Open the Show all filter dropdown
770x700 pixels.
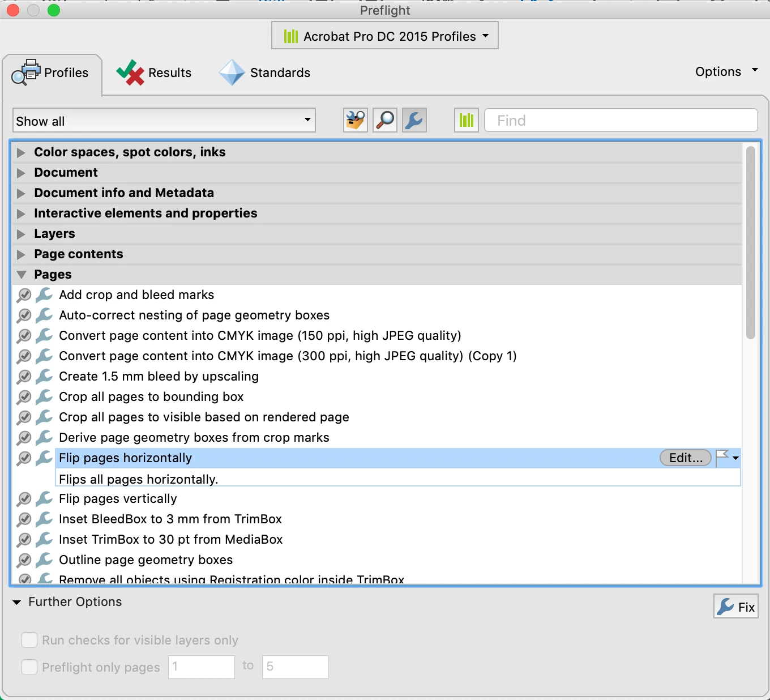tap(164, 121)
